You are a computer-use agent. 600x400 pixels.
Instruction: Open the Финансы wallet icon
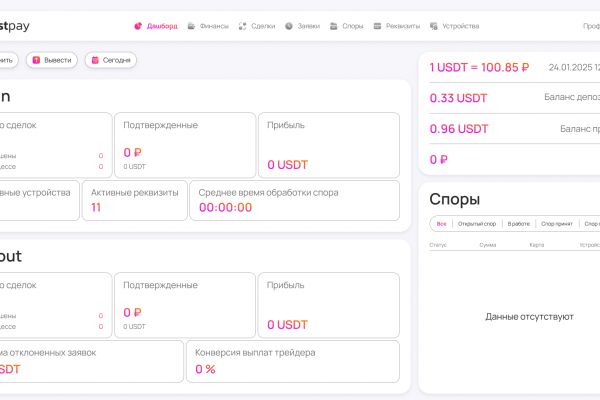pyautogui.click(x=191, y=26)
